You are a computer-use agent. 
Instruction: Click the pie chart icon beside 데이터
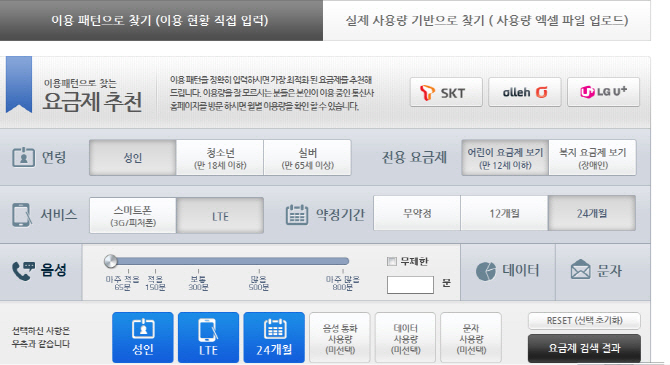point(486,271)
